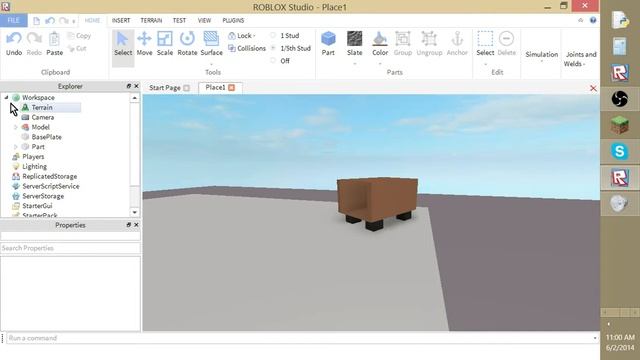Select Camera in Explorer
The height and width of the screenshot is (360, 640).
click(43, 117)
